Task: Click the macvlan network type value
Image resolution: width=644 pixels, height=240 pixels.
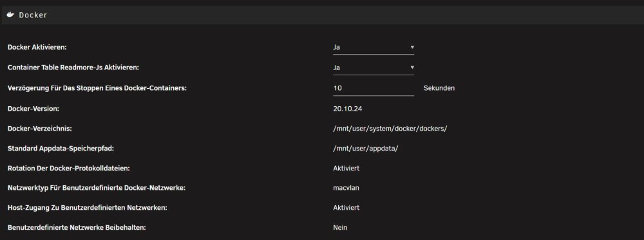Action: pyautogui.click(x=343, y=188)
